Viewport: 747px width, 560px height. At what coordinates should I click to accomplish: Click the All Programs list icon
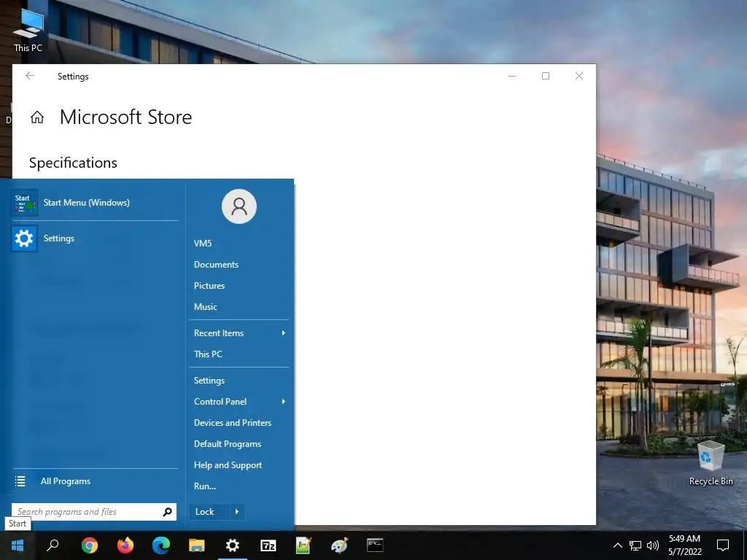tap(20, 481)
